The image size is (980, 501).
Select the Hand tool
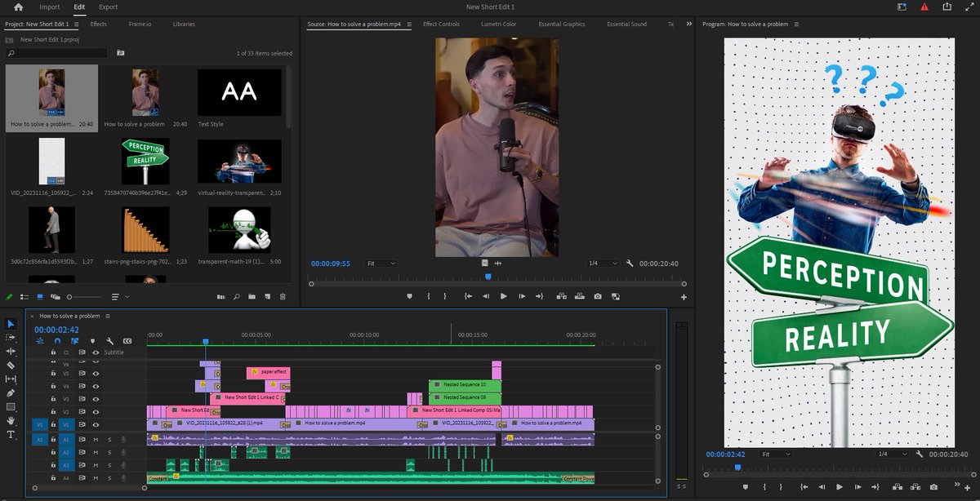11,420
